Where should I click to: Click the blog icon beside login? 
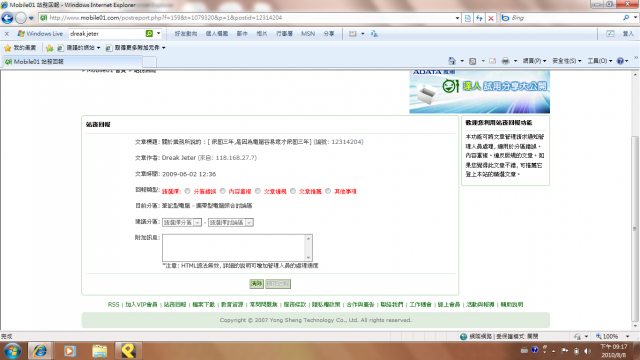click(x=610, y=33)
